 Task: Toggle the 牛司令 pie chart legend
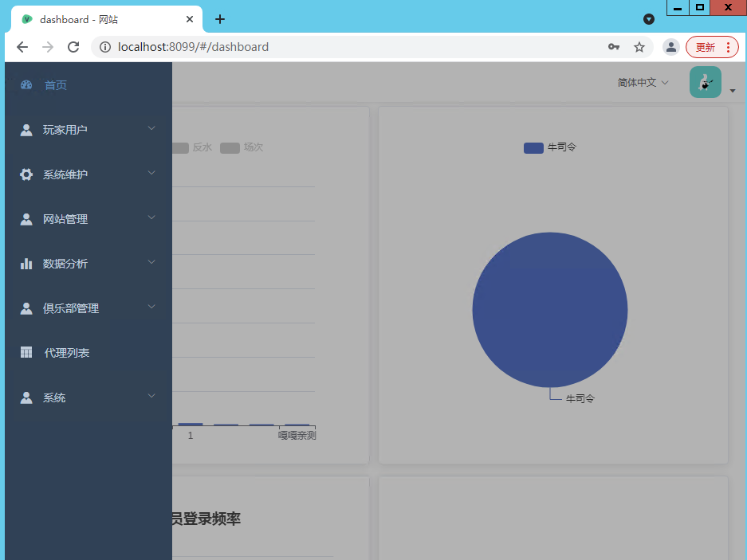click(x=549, y=147)
